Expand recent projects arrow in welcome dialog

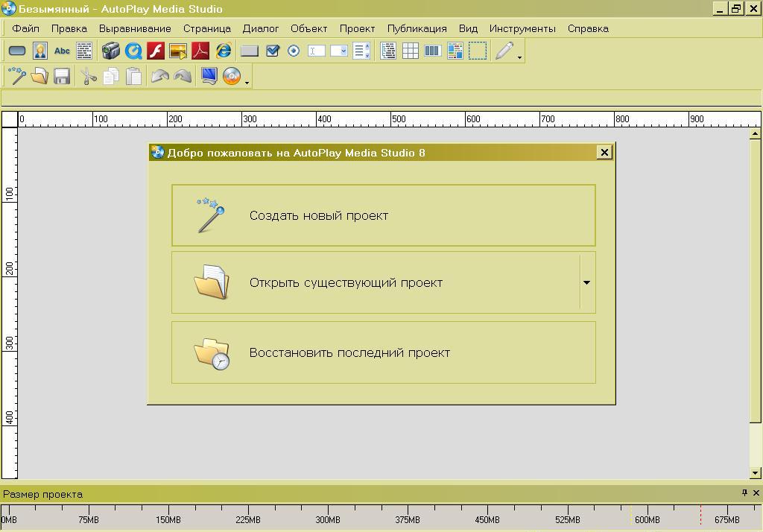[x=587, y=282]
